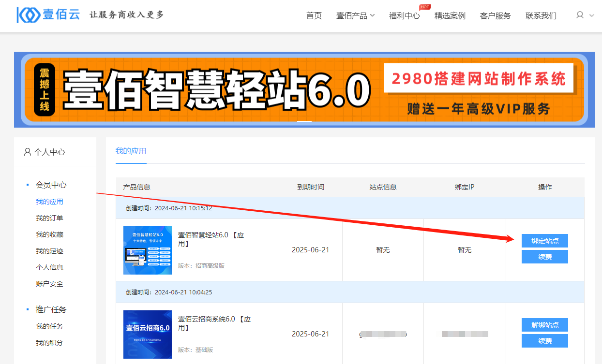Image resolution: width=602 pixels, height=364 pixels.
Task: Click the 版本：基础版 text
Action: (196, 349)
